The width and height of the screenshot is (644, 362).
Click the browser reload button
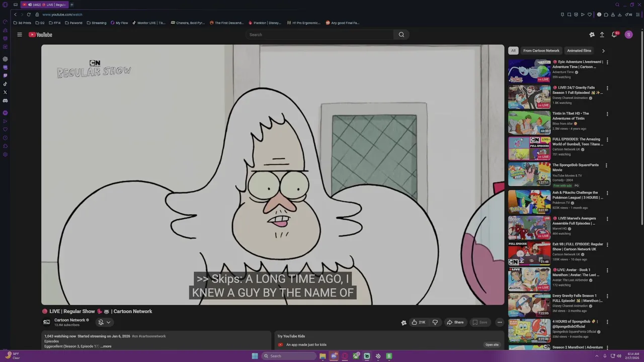pyautogui.click(x=29, y=15)
